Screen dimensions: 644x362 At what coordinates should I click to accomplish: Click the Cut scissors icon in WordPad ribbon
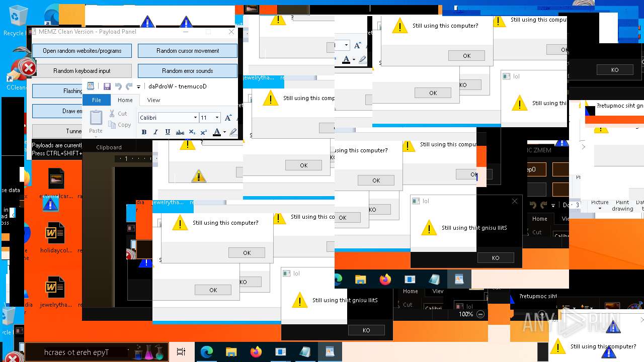[112, 114]
